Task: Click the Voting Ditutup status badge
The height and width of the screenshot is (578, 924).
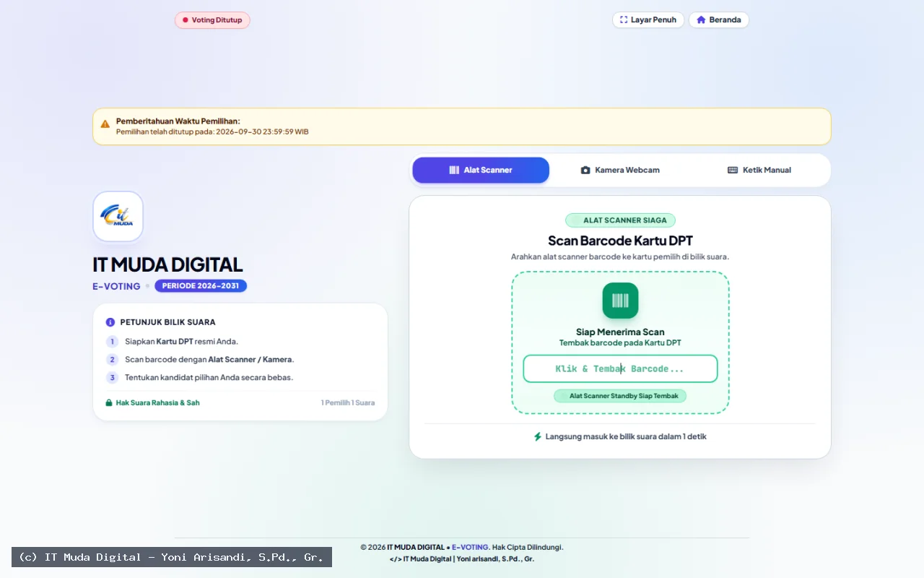Action: 212,20
